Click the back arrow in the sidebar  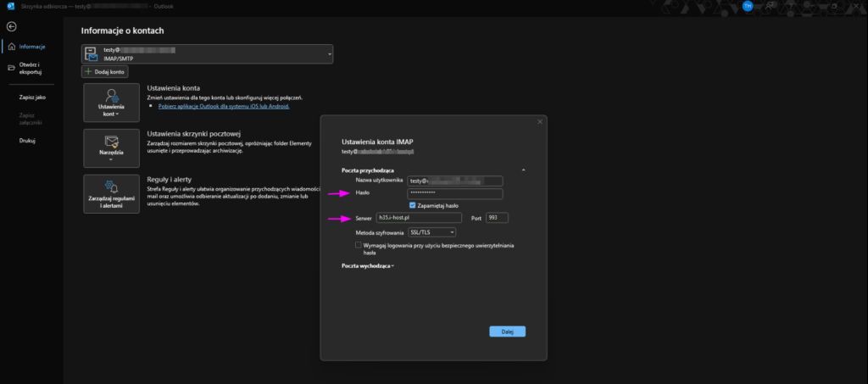coord(11,26)
